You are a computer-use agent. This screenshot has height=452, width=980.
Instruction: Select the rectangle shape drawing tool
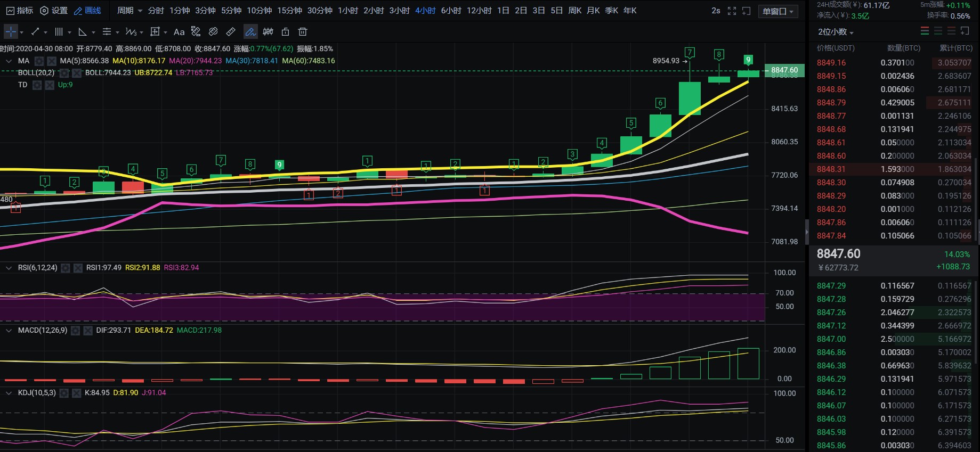(x=155, y=32)
